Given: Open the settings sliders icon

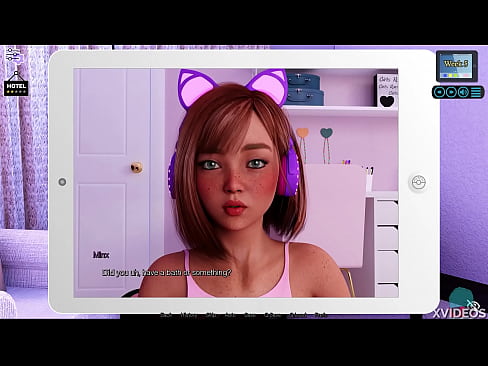Looking at the screenshot, I should click(x=14, y=55).
